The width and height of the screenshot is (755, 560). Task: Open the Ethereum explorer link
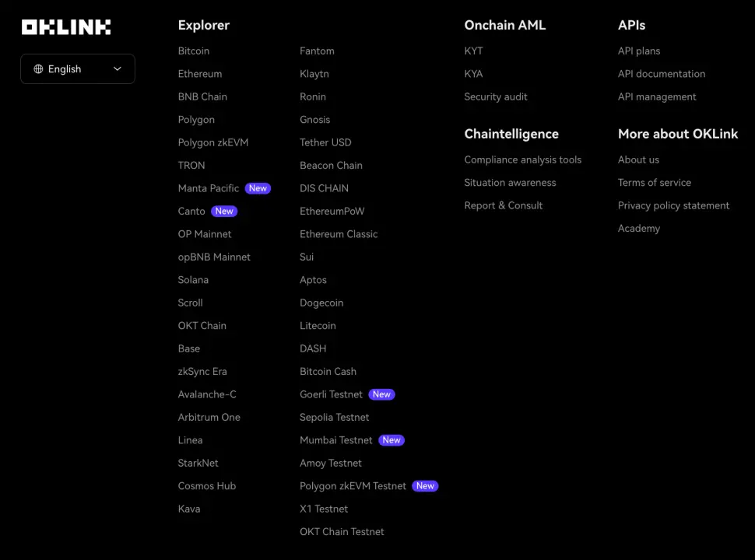[200, 74]
